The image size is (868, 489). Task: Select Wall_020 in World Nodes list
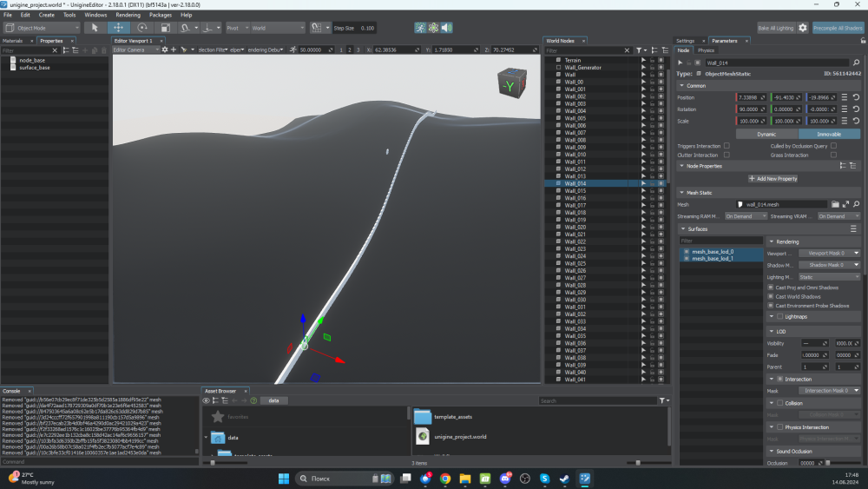pos(575,227)
